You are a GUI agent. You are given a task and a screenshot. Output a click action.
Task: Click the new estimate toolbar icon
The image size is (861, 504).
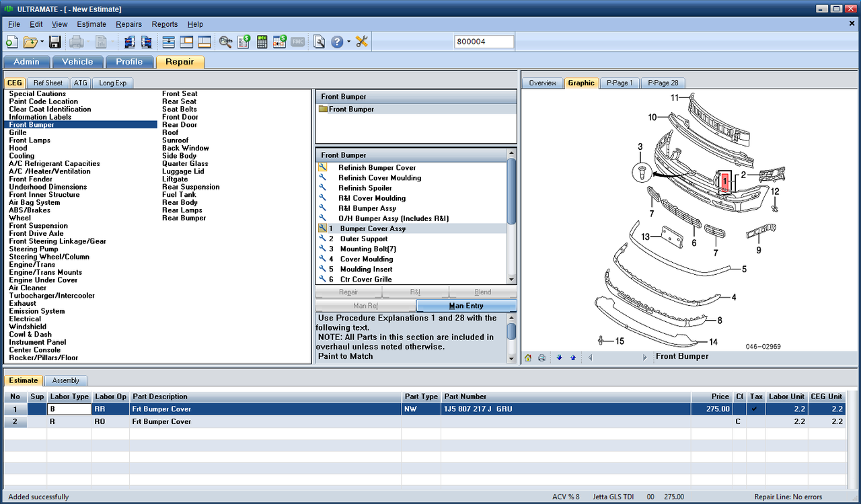coord(11,42)
